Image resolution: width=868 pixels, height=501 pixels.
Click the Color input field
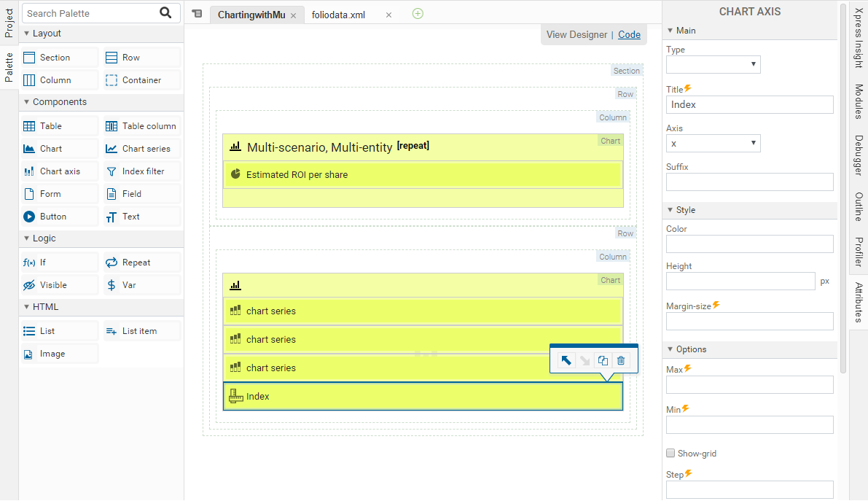(x=749, y=244)
